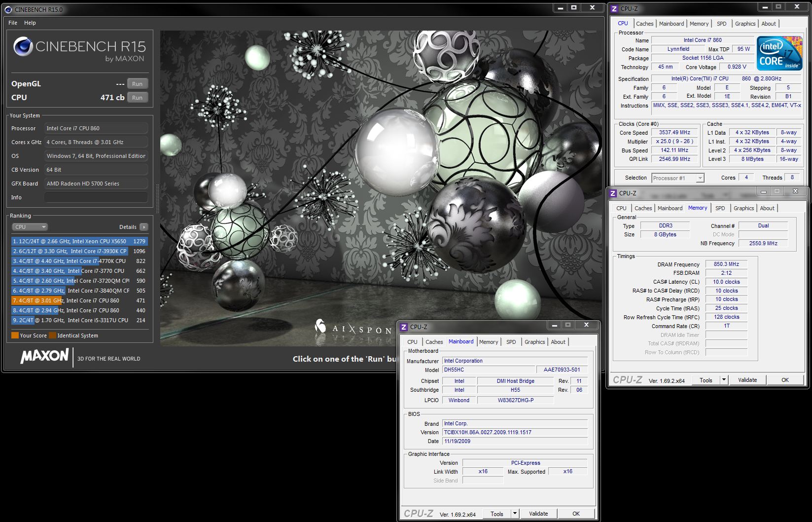The height and width of the screenshot is (522, 812).
Task: Open SPD tab in CPU-Z Memory window
Action: 720,208
